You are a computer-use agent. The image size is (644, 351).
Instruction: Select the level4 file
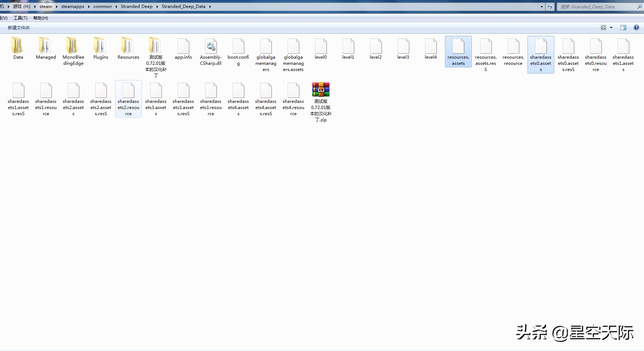tap(431, 48)
